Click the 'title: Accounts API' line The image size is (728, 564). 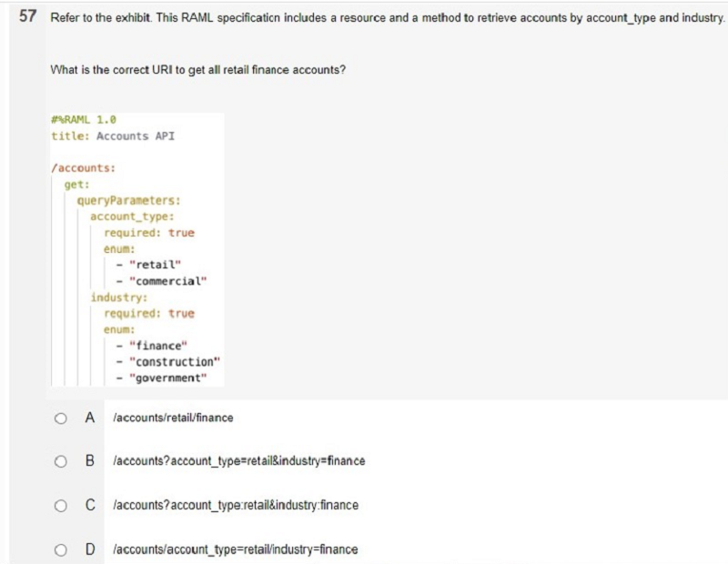tap(113, 136)
